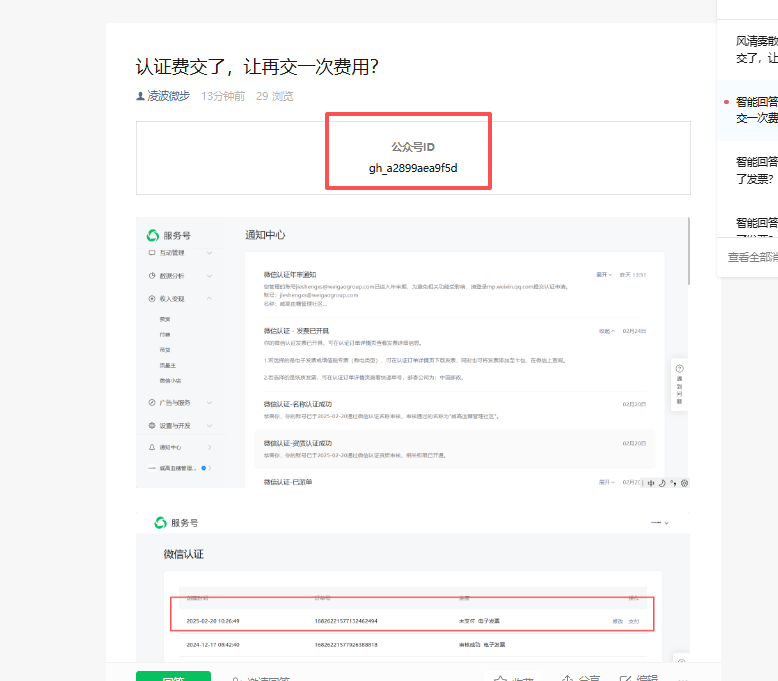The width and height of the screenshot is (778, 681).
Task: Select the ID text gh_a2899aea9f5d
Action: [413, 168]
